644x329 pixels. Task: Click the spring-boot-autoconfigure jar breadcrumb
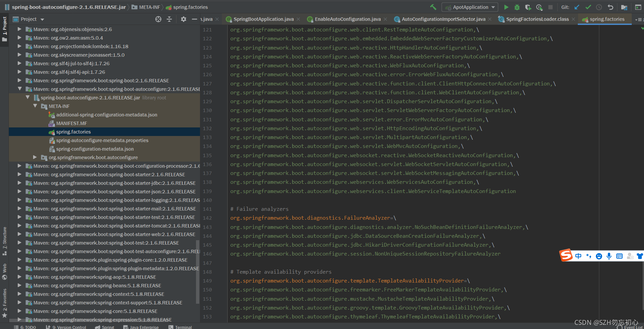(x=65, y=7)
